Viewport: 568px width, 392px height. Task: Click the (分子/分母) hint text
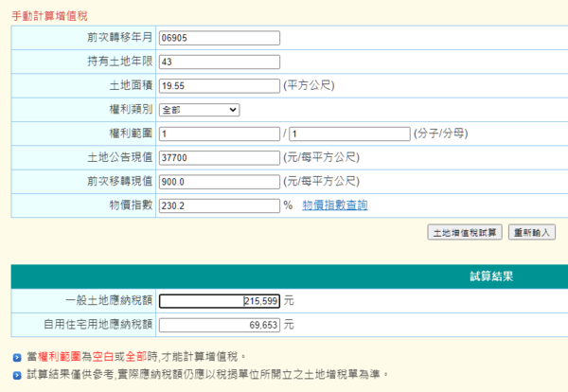tap(441, 134)
